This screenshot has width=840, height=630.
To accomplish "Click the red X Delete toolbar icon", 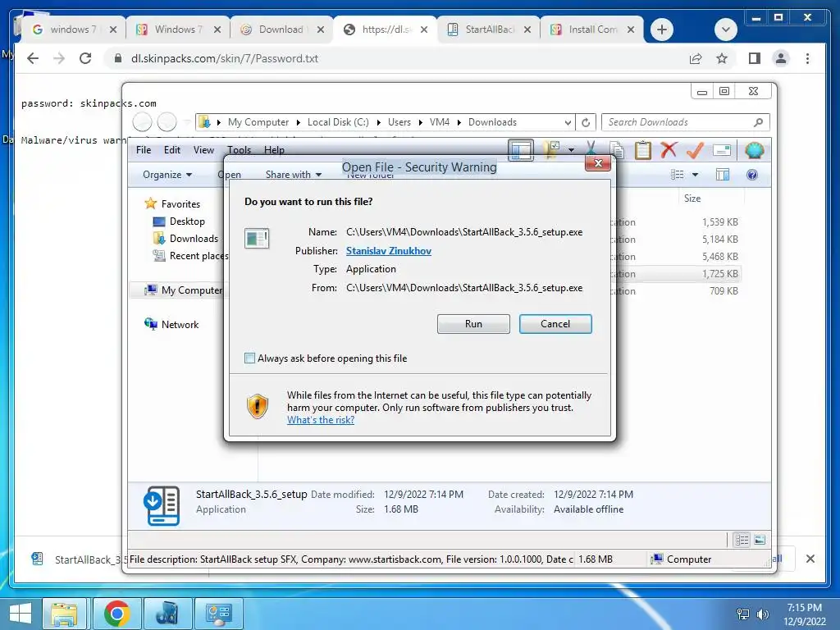I will point(669,151).
